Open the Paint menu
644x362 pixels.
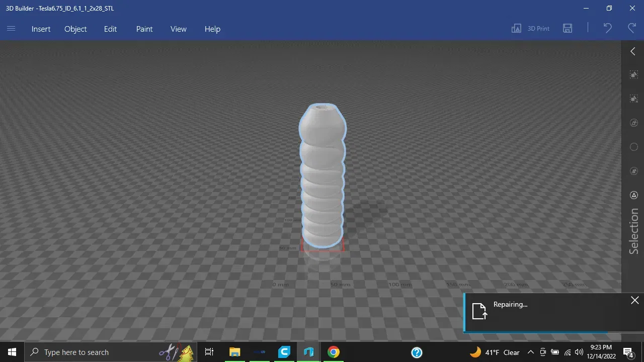pos(144,29)
